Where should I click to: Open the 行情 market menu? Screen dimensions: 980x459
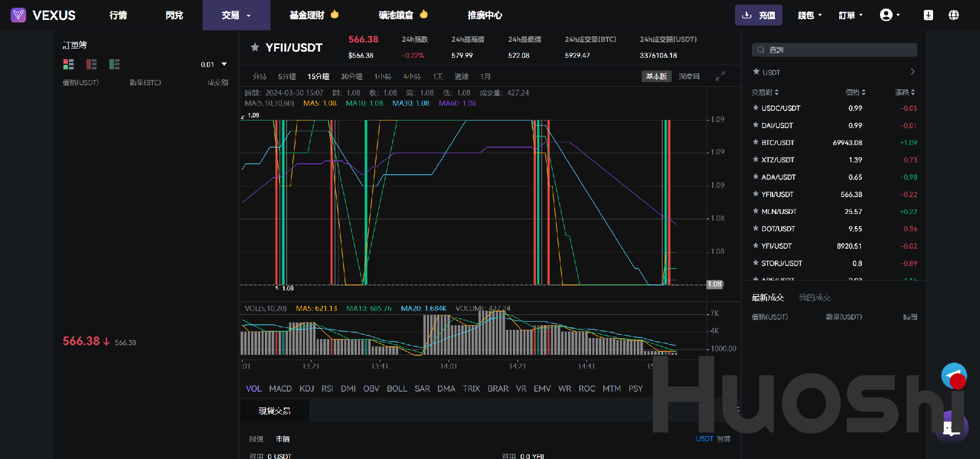click(x=118, y=15)
